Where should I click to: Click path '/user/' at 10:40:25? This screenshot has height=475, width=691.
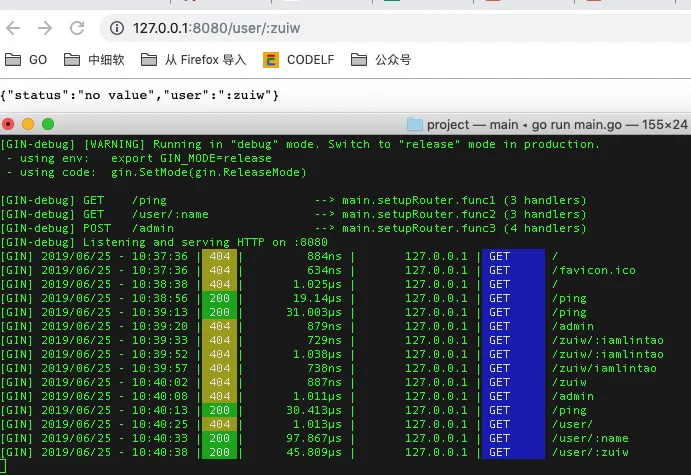tap(572, 424)
